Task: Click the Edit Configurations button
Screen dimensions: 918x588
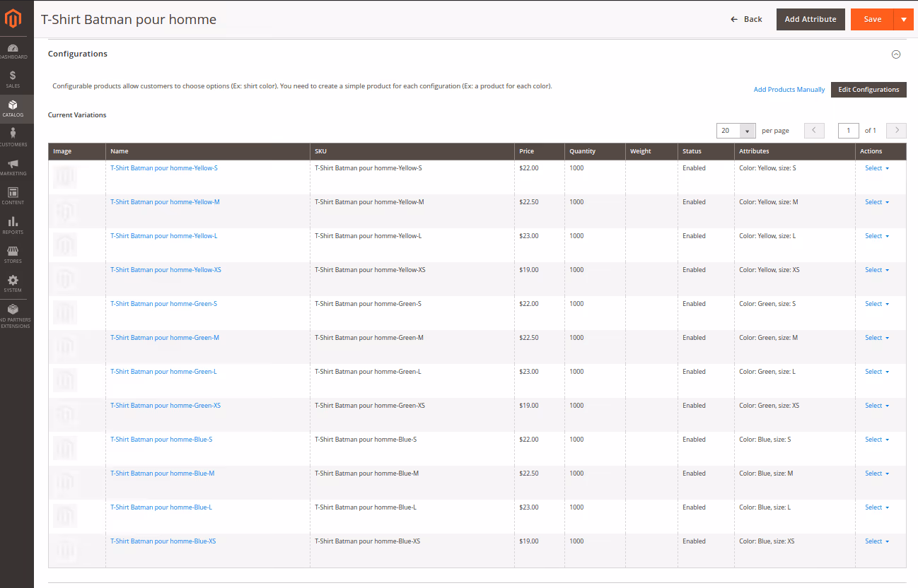Action: pos(868,90)
